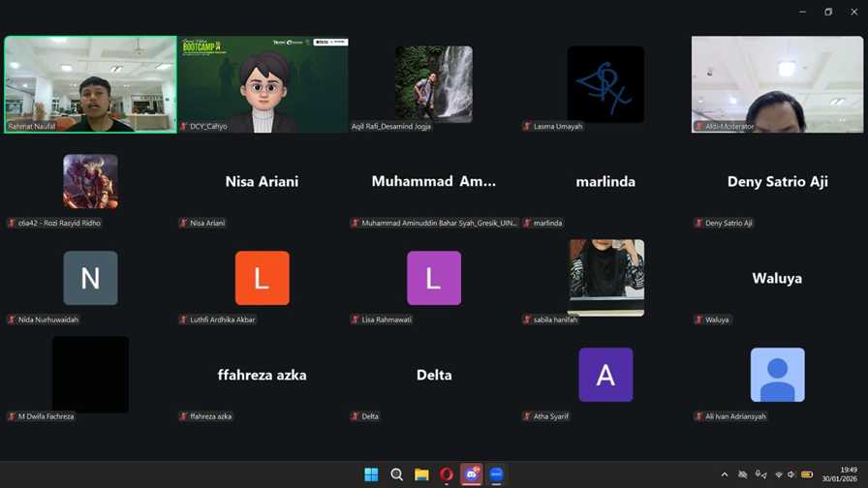Click Luthfi Ardhika Akbar's orange L avatar
Screen dimensions: 868x488
pos(263,278)
